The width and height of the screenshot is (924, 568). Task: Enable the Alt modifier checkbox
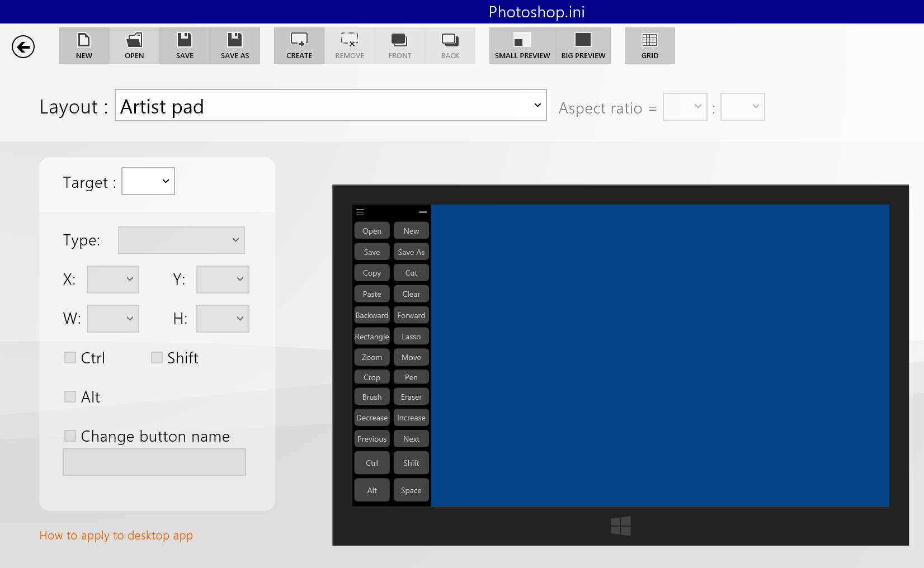pyautogui.click(x=70, y=397)
